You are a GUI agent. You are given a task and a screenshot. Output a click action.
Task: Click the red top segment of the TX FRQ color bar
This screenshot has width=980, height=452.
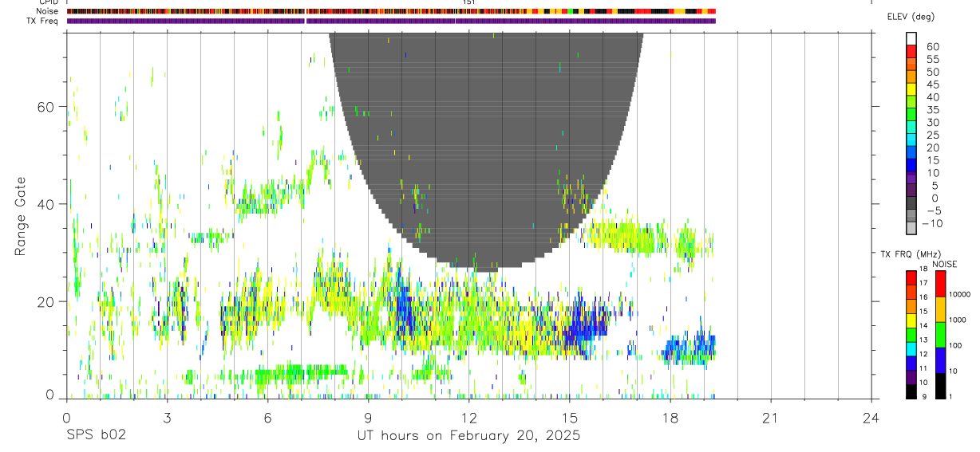tap(911, 277)
